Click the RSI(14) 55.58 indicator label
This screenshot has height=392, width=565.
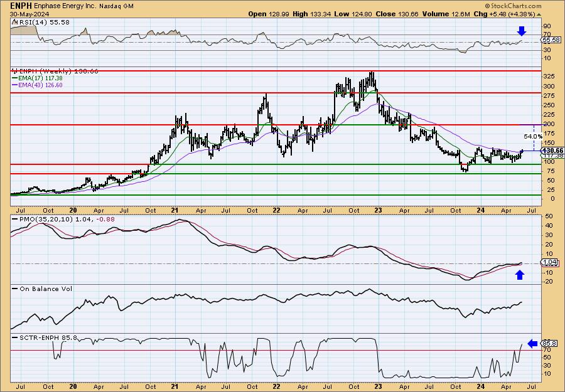tap(43, 23)
